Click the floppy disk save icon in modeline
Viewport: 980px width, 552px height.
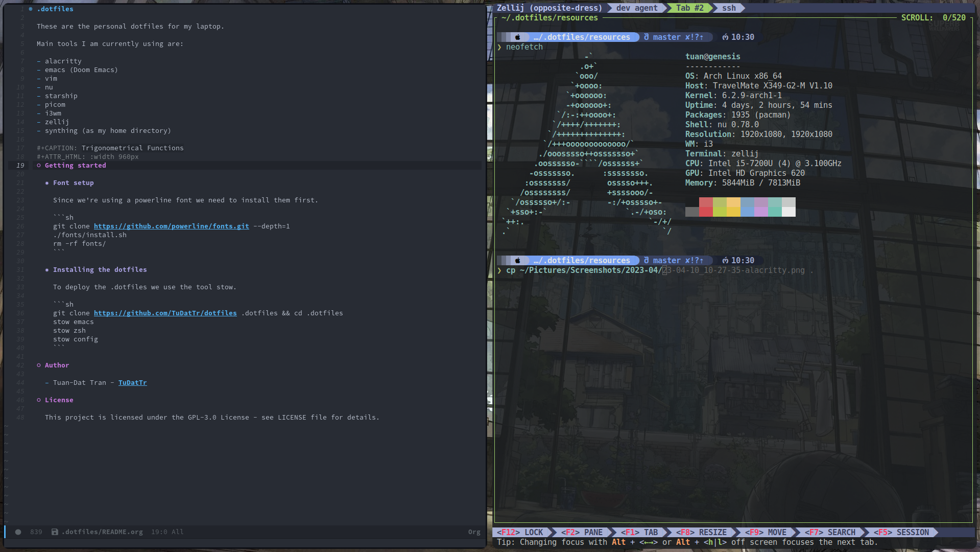tap(55, 532)
